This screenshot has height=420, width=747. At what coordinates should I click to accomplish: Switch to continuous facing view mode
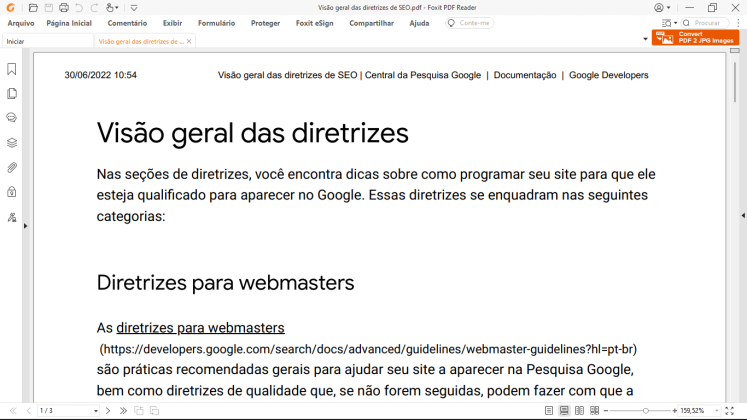[595, 410]
